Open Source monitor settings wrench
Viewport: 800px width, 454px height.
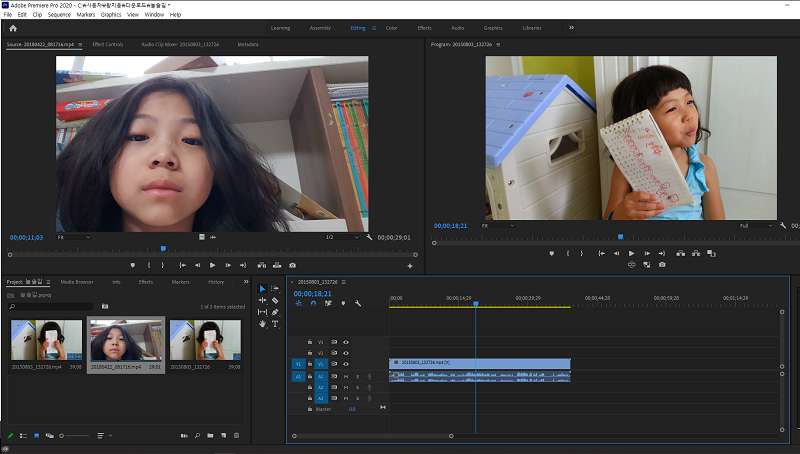tap(369, 237)
